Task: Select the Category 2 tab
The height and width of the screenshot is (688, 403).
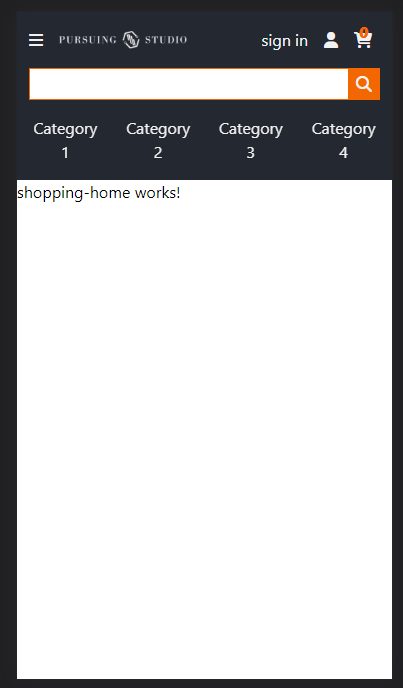Action: tap(158, 141)
